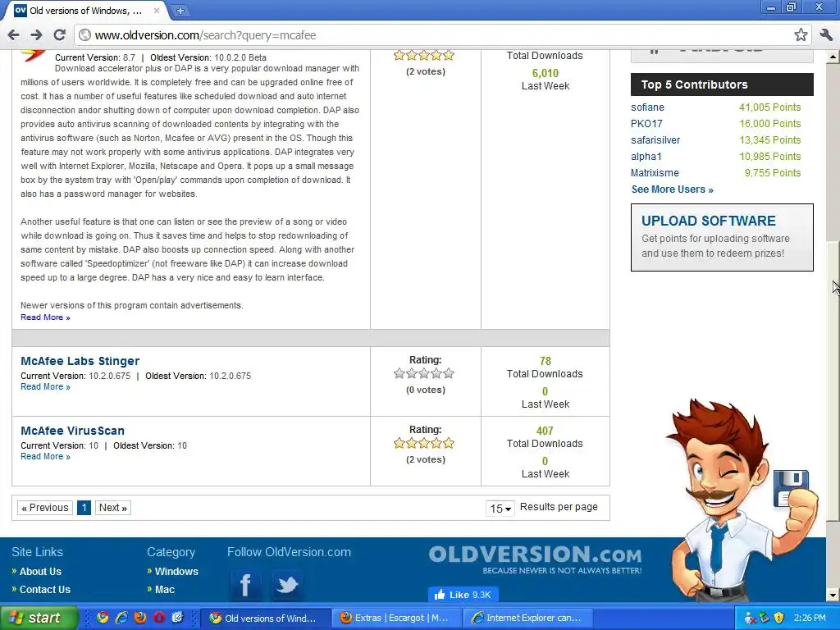Select page 1 in pagination
This screenshot has height=630, width=840.
[84, 508]
